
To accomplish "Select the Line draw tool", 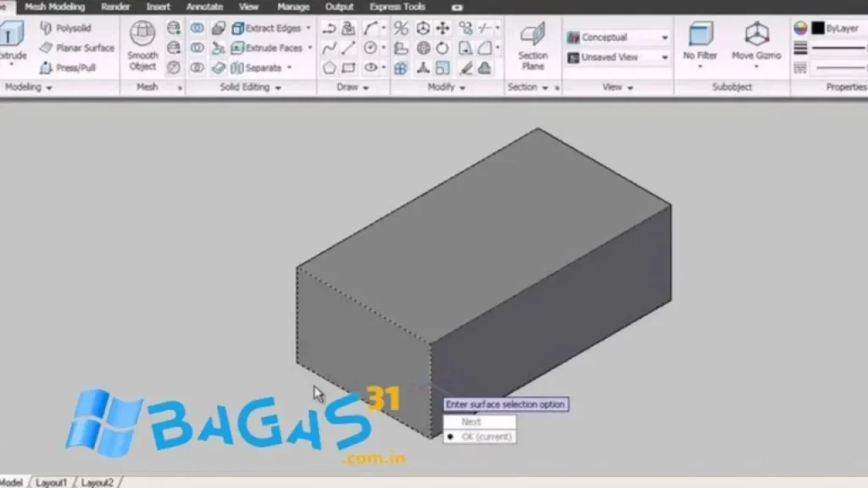I will click(348, 48).
